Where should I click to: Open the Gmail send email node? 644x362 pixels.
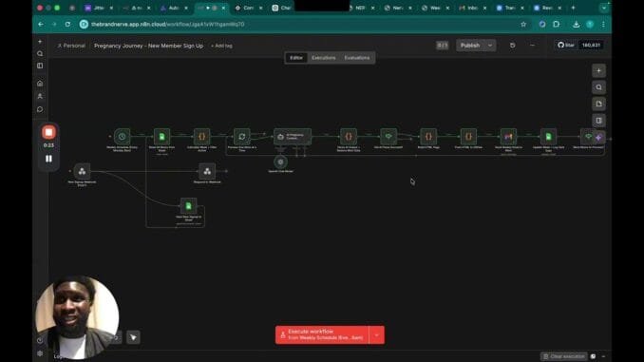(508, 137)
